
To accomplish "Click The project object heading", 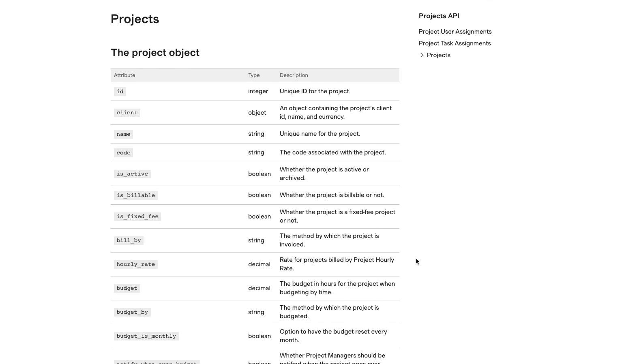I will point(155,53).
